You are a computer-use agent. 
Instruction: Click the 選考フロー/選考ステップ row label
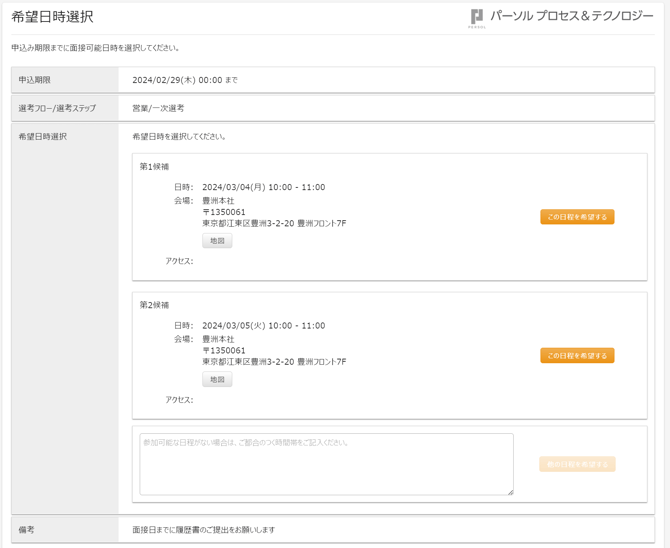[x=57, y=108]
